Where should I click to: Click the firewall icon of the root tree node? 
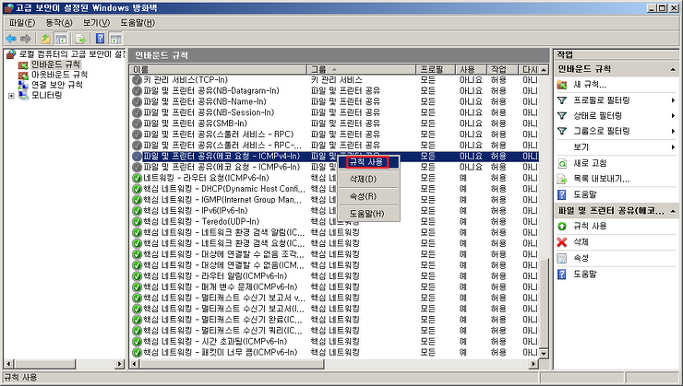click(x=11, y=54)
